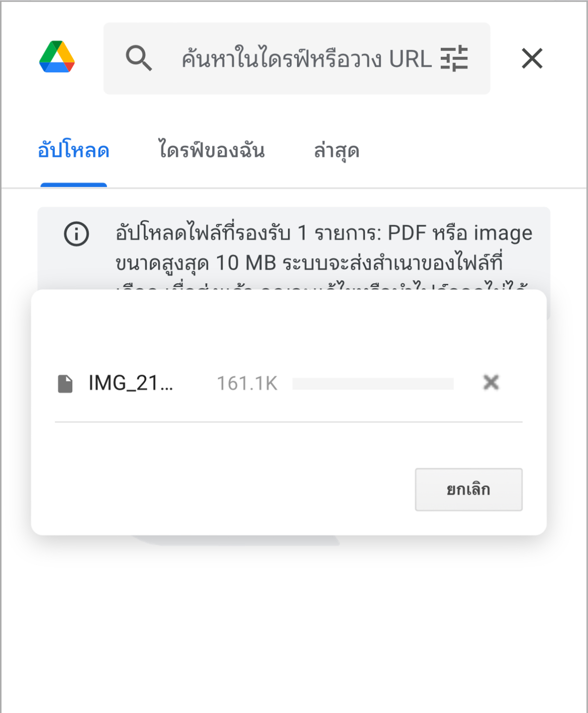Remove the IMG_21 upload with its X
588x713 pixels.
[491, 382]
